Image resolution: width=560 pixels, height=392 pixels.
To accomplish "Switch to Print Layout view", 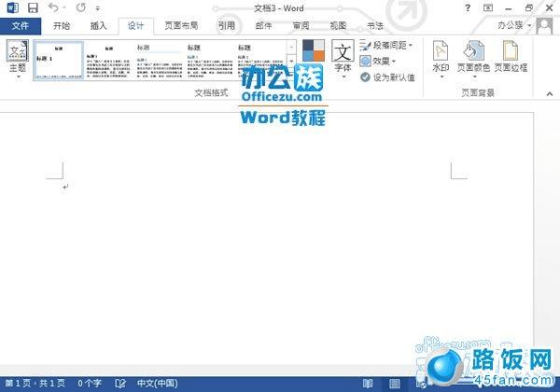I will click(395, 384).
